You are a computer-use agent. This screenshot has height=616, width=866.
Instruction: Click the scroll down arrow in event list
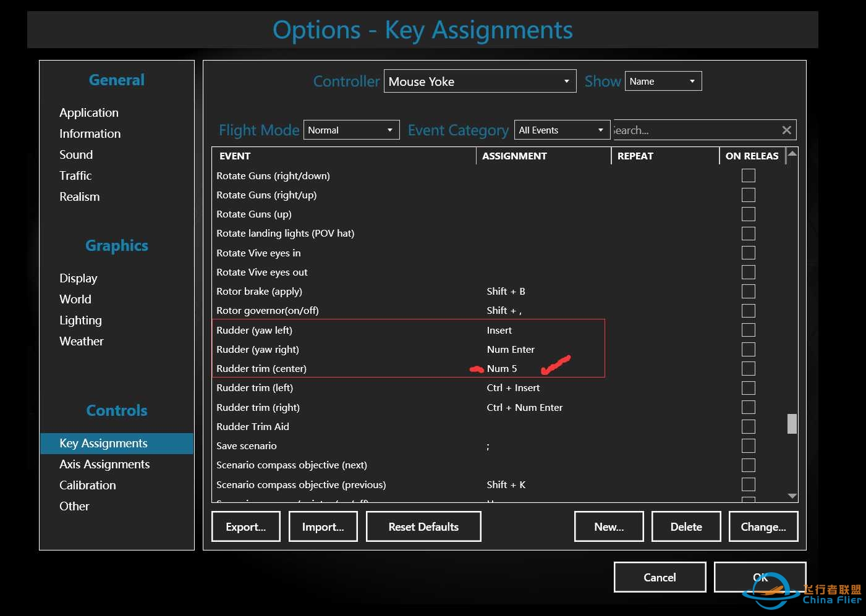[x=792, y=496]
